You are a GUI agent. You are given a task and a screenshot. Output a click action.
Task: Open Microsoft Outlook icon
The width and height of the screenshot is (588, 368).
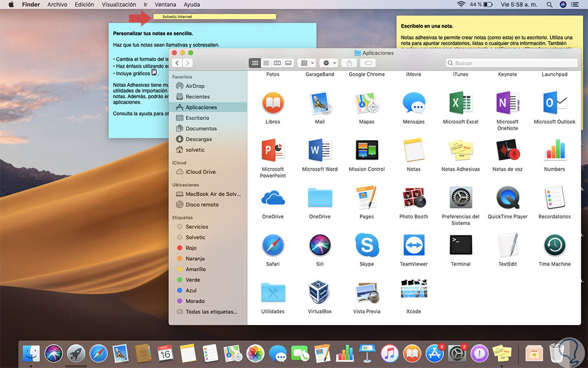tap(554, 103)
